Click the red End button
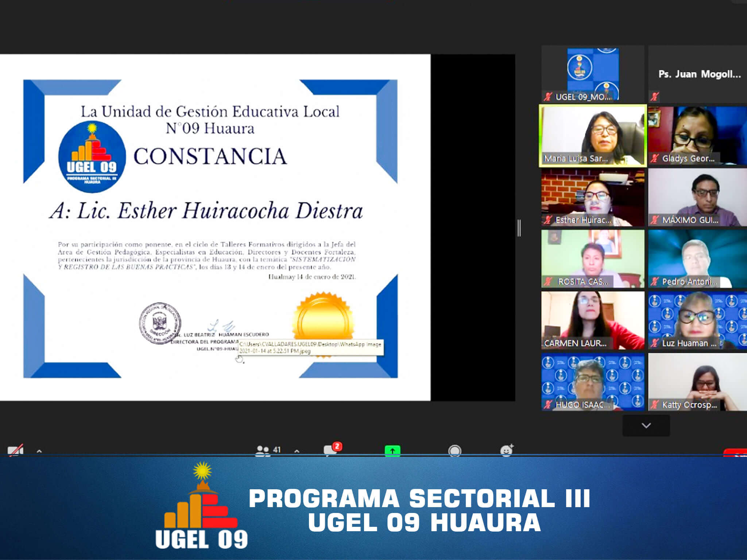This screenshot has width=747, height=560. click(735, 452)
